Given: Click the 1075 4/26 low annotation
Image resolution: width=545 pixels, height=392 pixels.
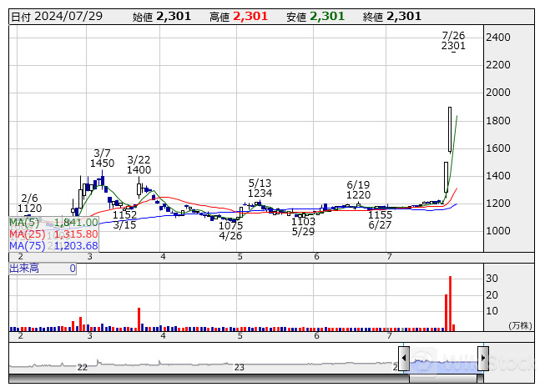Looking at the screenshot, I should coord(230,231).
